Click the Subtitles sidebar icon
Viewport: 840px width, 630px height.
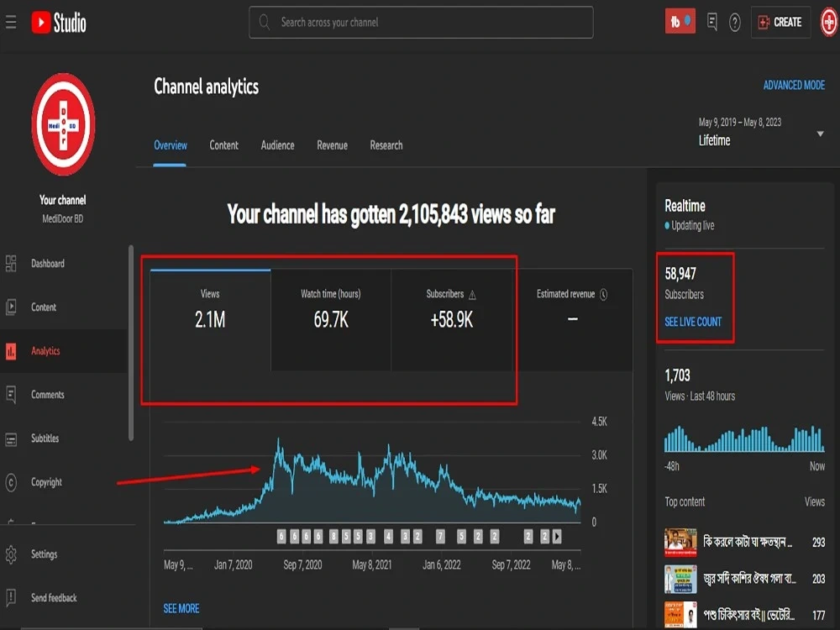tap(12, 438)
